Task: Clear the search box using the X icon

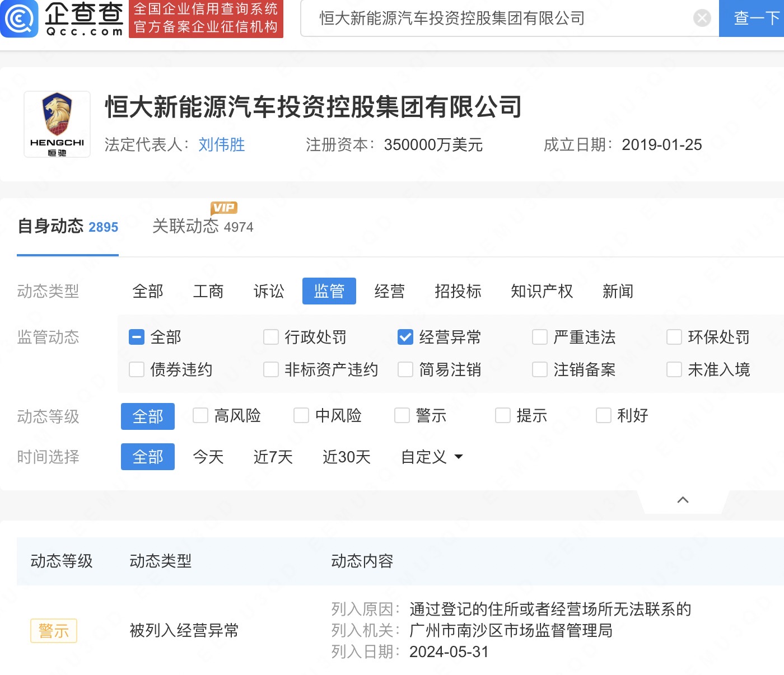Action: pos(702,17)
